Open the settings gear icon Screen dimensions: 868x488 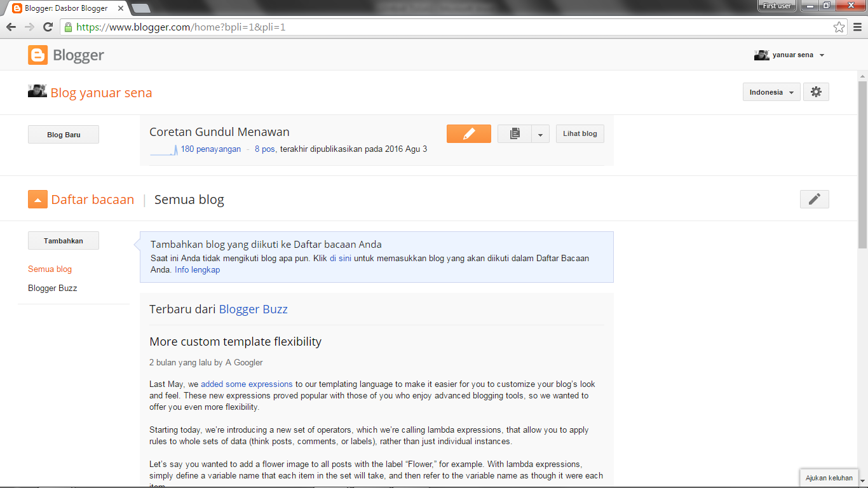point(816,92)
